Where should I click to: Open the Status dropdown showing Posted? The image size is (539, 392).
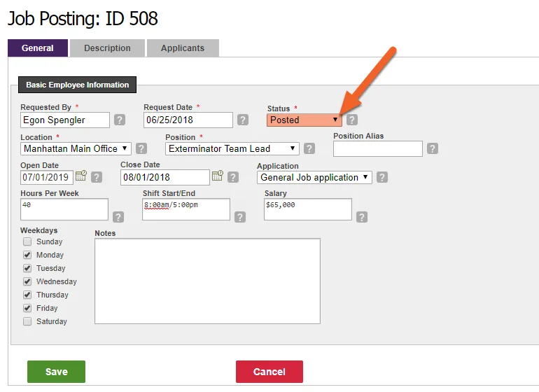(304, 120)
